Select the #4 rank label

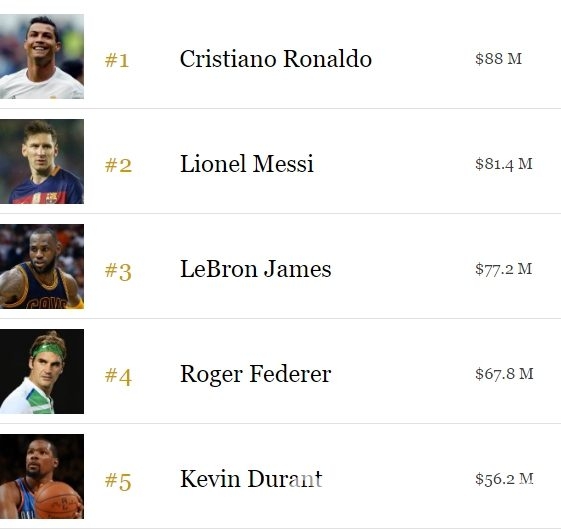118,376
